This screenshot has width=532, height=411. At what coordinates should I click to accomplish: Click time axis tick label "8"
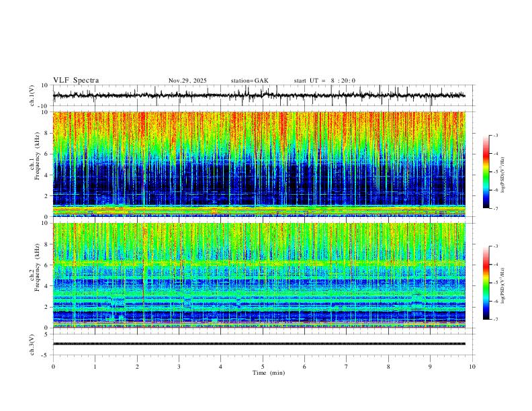click(388, 367)
